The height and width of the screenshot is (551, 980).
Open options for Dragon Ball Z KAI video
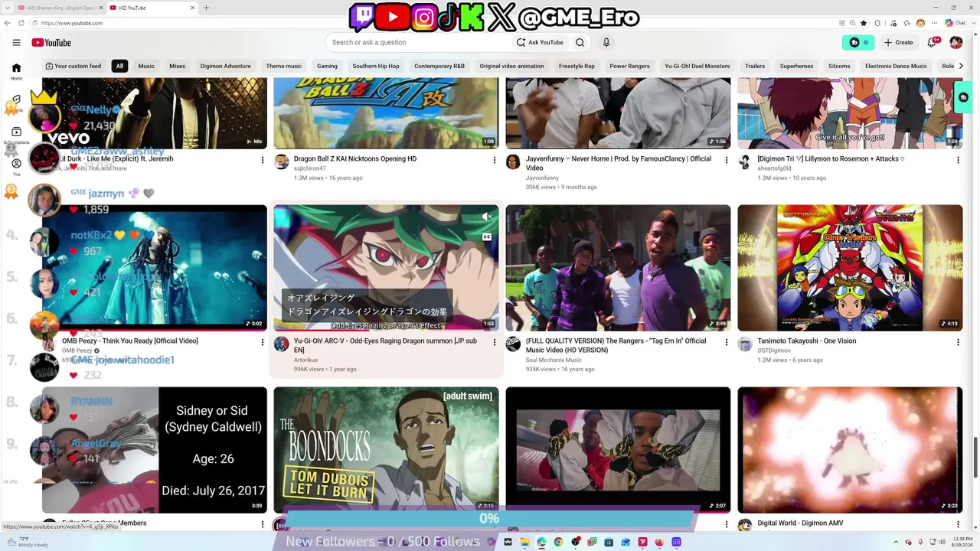494,160
